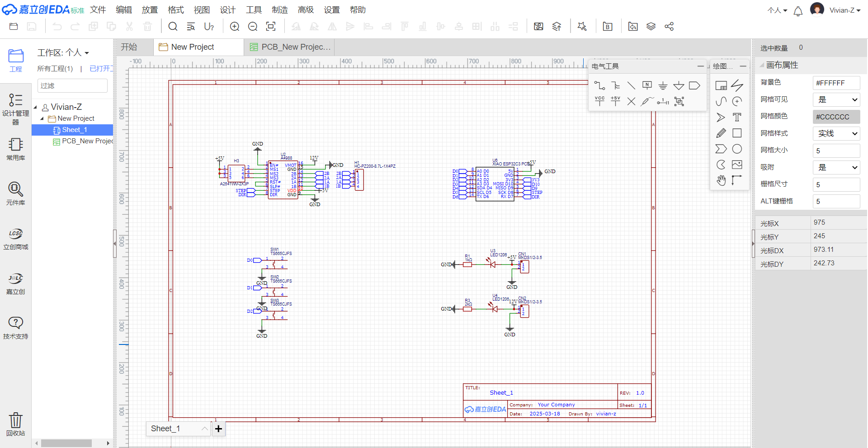
Task: Select the Polyline drawing tool
Action: point(737,85)
